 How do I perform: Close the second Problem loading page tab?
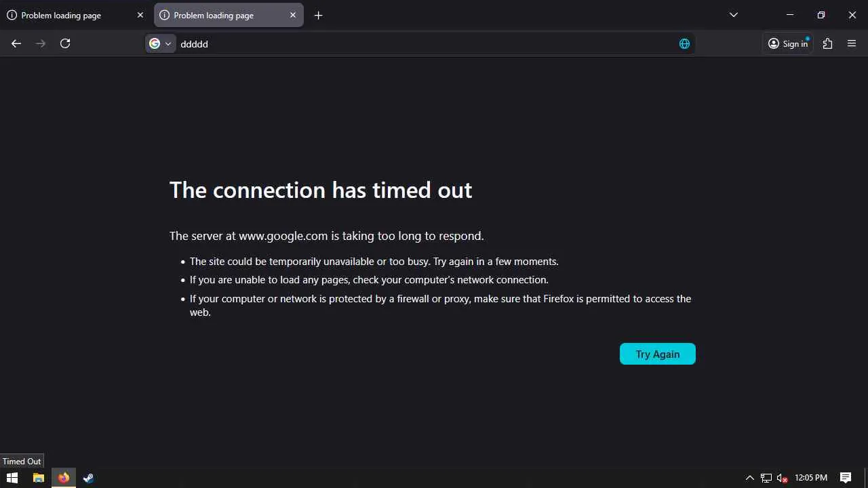(x=293, y=15)
